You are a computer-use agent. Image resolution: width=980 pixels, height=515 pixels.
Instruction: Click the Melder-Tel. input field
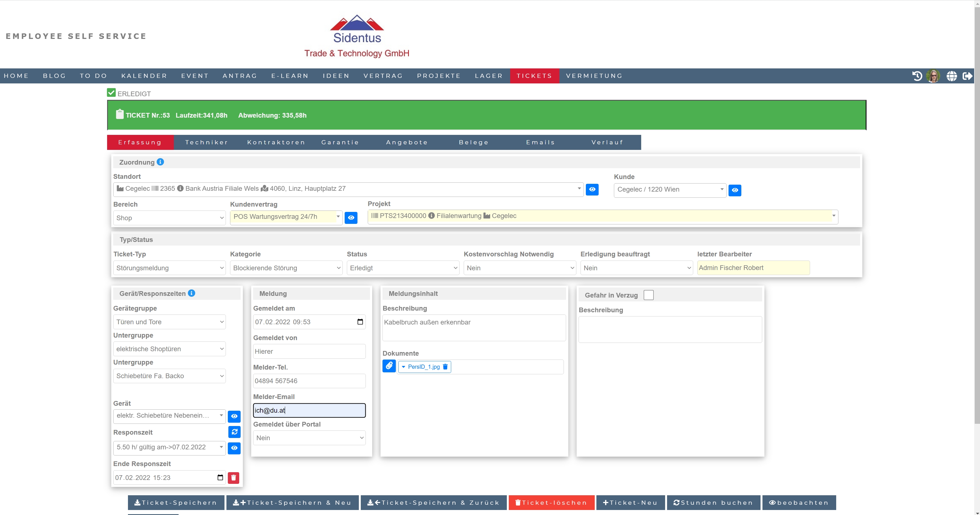point(309,381)
